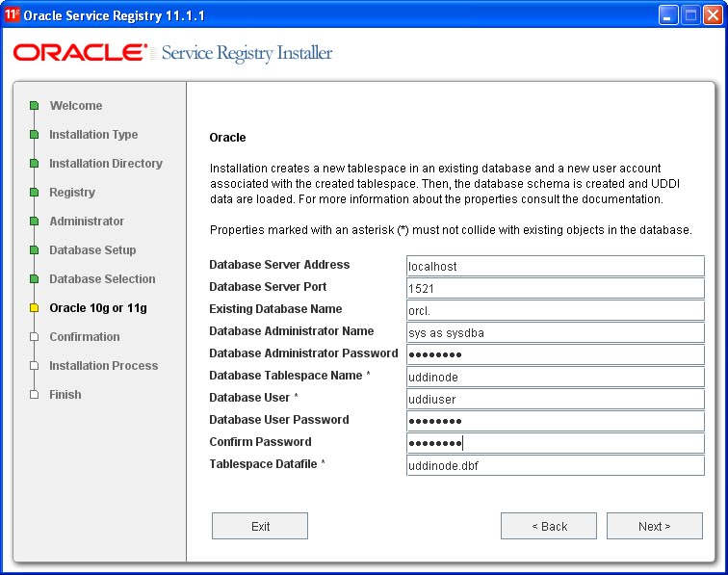
Task: Exit the installer via Exit button
Action: pyautogui.click(x=260, y=526)
